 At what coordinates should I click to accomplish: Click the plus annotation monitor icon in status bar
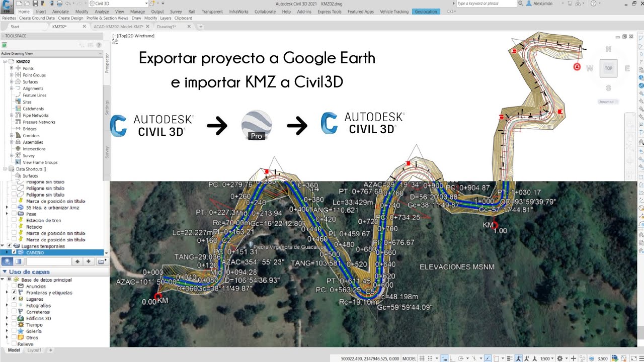pyautogui.click(x=574, y=358)
